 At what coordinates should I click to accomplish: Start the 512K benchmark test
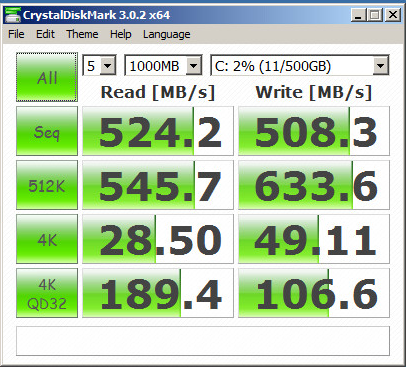pyautogui.click(x=47, y=185)
